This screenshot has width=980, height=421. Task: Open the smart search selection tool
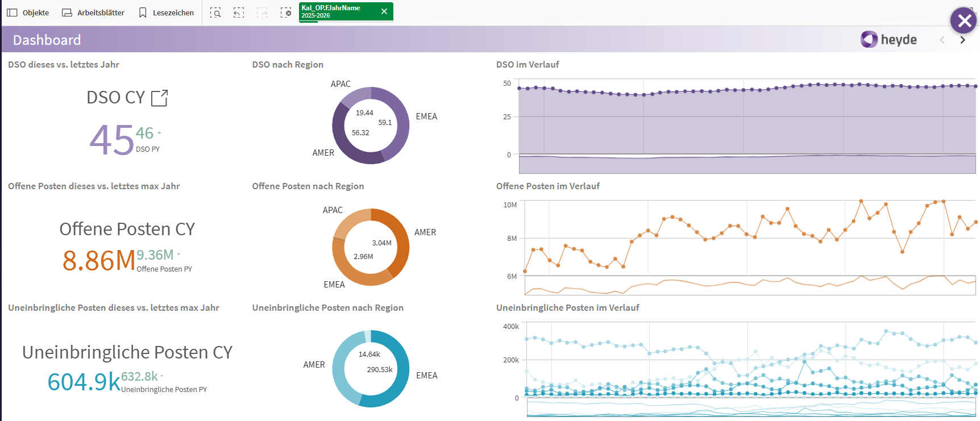[x=215, y=12]
